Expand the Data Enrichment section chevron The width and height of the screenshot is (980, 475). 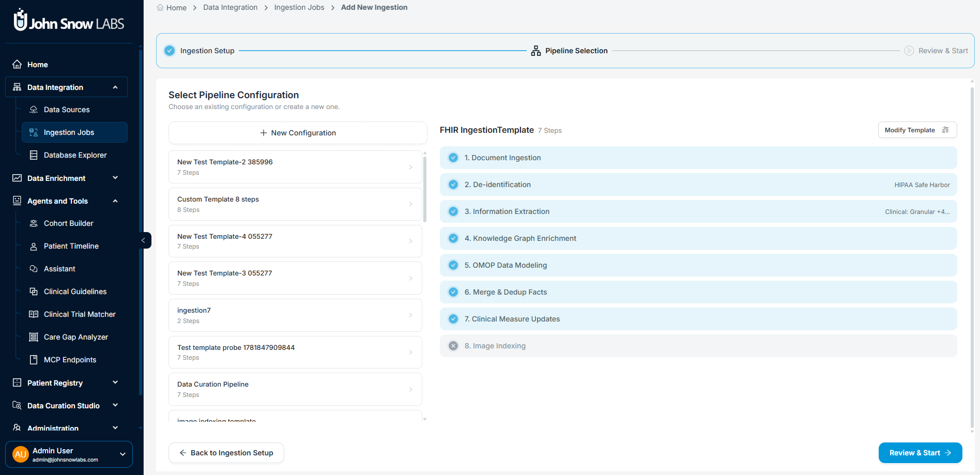coord(115,178)
